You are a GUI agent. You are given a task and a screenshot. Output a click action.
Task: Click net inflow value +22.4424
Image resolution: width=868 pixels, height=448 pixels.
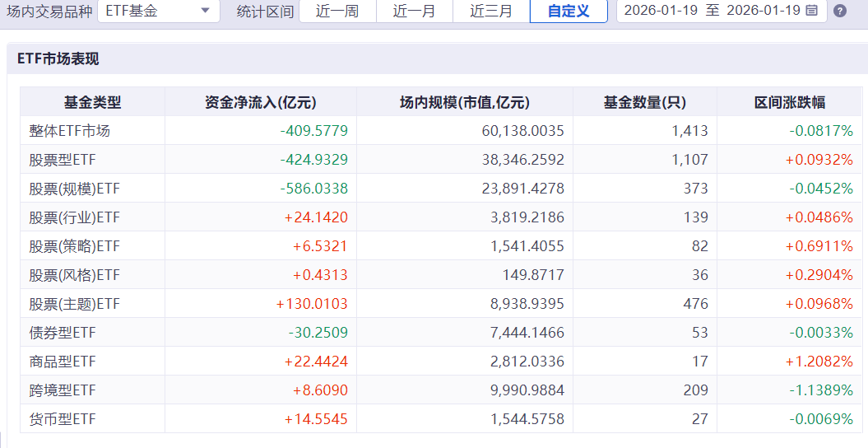(x=316, y=361)
